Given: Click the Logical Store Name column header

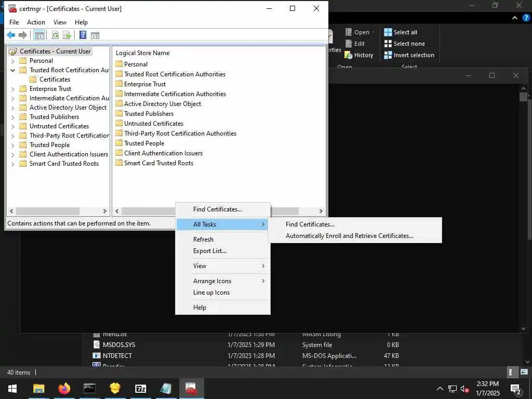Looking at the screenshot, I should pos(142,53).
